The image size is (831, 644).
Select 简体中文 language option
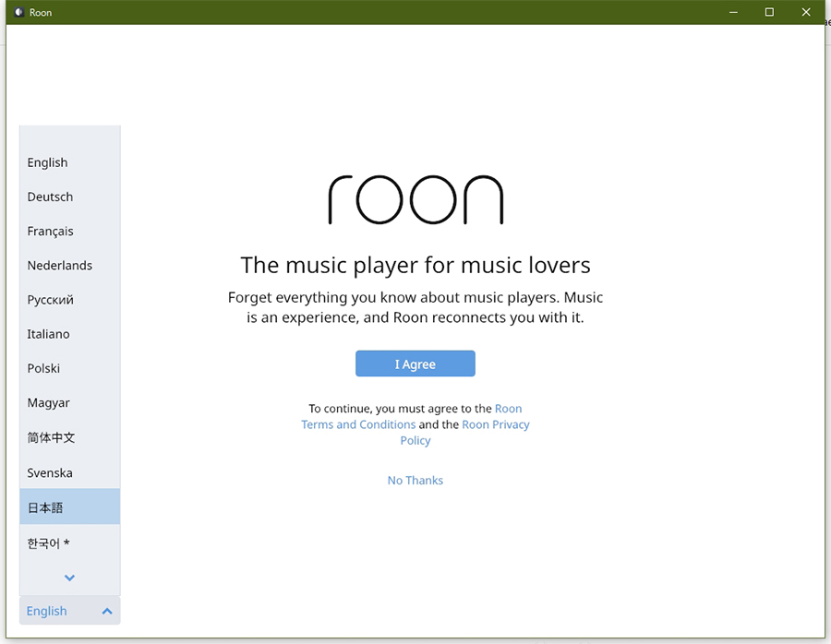pos(51,437)
